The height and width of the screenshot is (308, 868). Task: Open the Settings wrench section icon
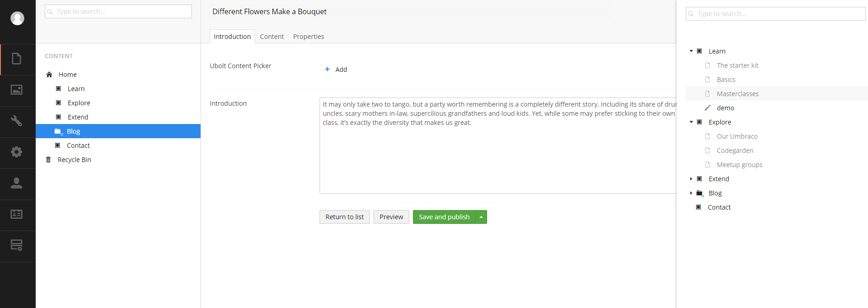(x=16, y=121)
